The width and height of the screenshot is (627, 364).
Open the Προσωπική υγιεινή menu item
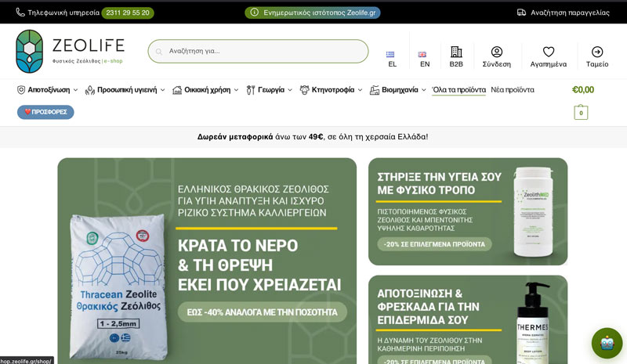click(127, 90)
